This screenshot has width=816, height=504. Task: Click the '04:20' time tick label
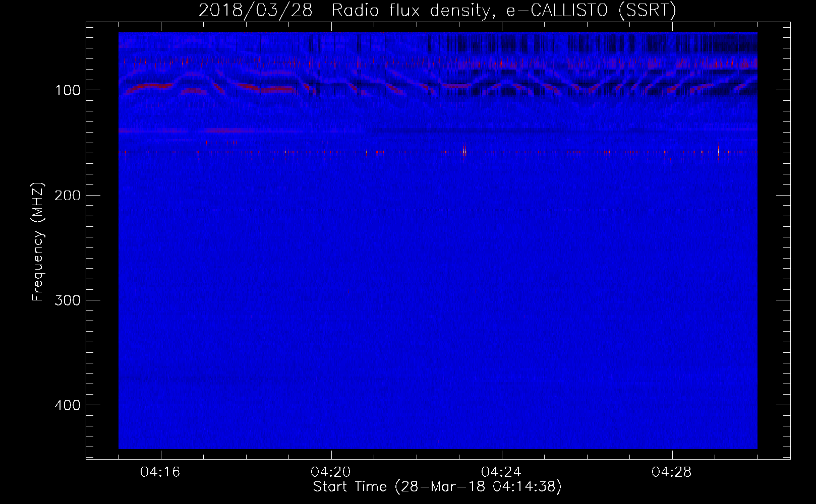(x=331, y=472)
